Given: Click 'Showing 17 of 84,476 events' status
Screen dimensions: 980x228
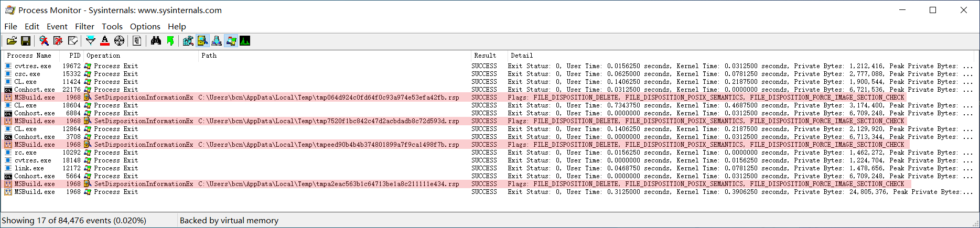Looking at the screenshot, I should [x=74, y=220].
